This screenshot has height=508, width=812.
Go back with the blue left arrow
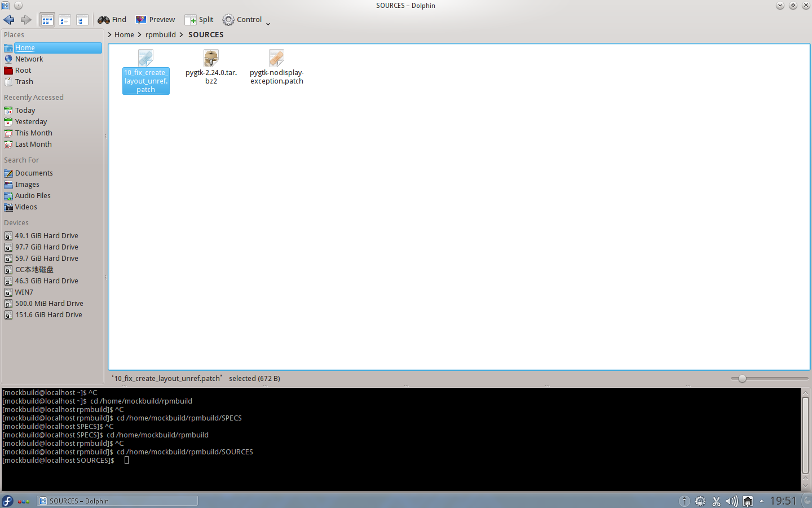[9, 20]
